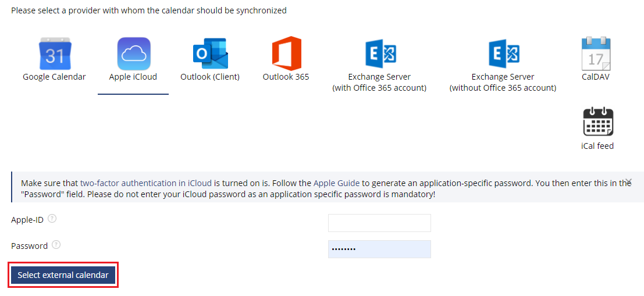Click the CalDAV label text

tap(596, 77)
